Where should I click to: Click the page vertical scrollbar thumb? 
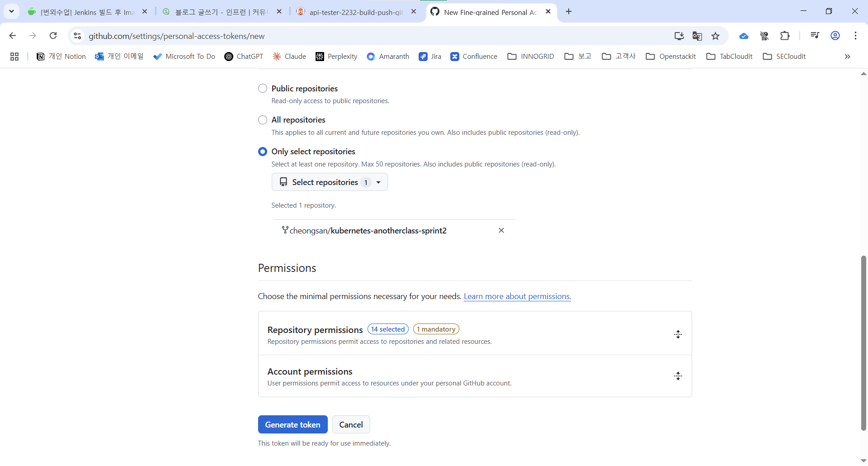[x=863, y=343]
